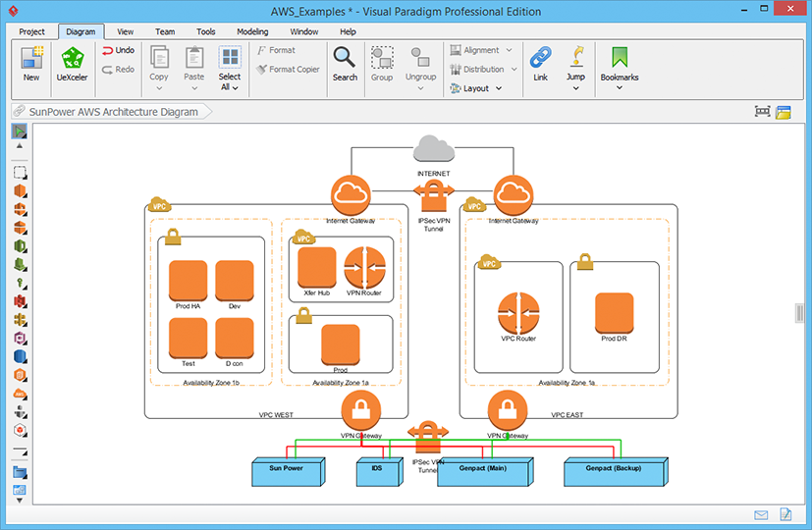Select the IDS node box
Image resolution: width=812 pixels, height=530 pixels.
tap(380, 472)
